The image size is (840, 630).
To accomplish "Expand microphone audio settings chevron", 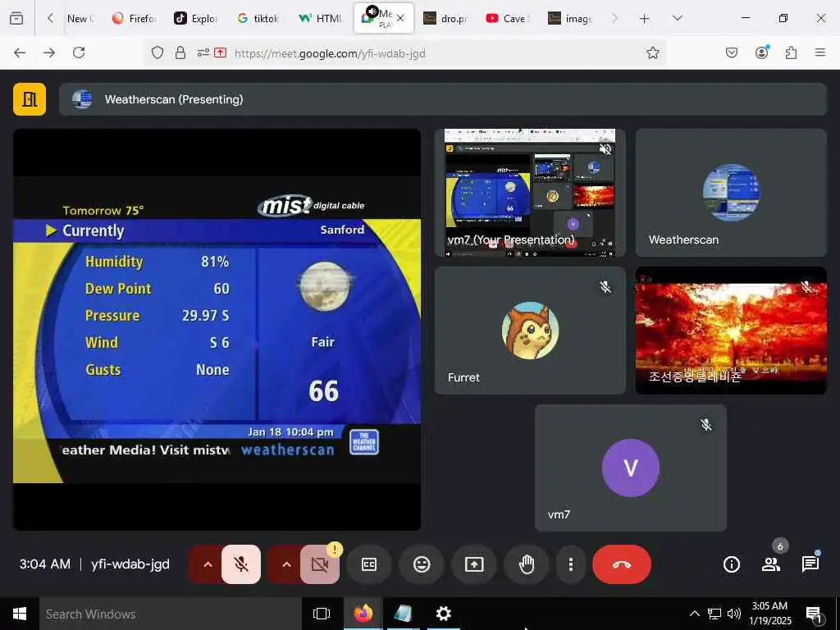I will click(208, 564).
